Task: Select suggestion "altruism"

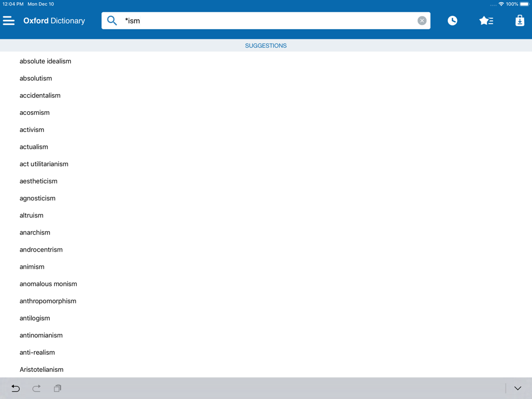Action: pyautogui.click(x=266, y=215)
